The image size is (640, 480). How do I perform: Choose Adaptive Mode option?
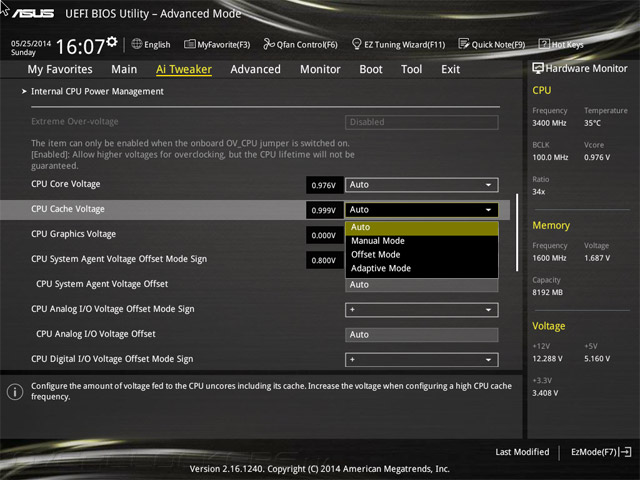(422, 268)
